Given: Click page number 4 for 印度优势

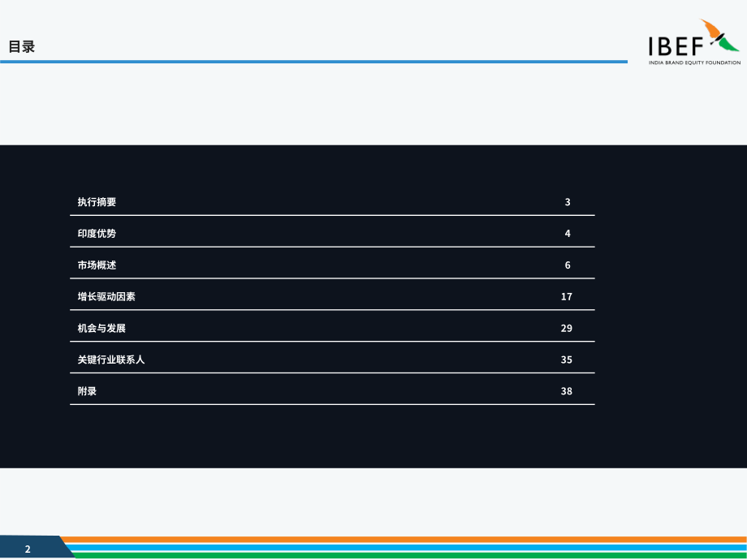Looking at the screenshot, I should 568,234.
